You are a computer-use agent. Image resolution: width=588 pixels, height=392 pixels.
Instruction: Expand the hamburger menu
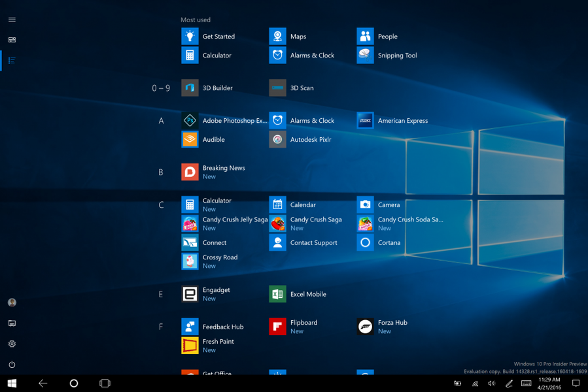(12, 20)
